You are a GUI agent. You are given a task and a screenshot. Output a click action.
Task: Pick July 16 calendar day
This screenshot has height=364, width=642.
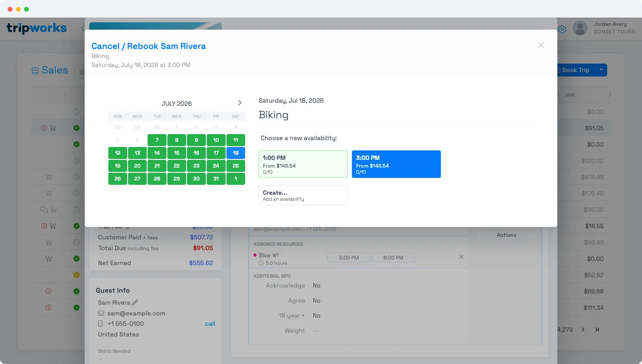[x=196, y=153]
